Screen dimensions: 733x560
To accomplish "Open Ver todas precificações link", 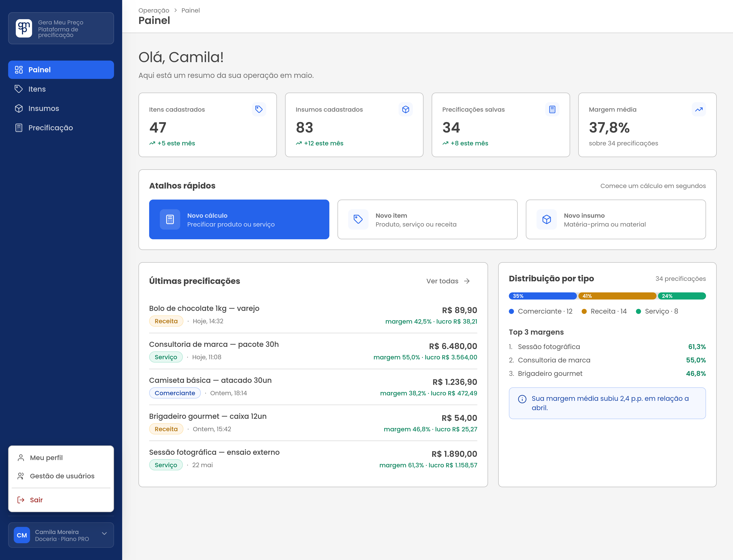I will point(448,281).
